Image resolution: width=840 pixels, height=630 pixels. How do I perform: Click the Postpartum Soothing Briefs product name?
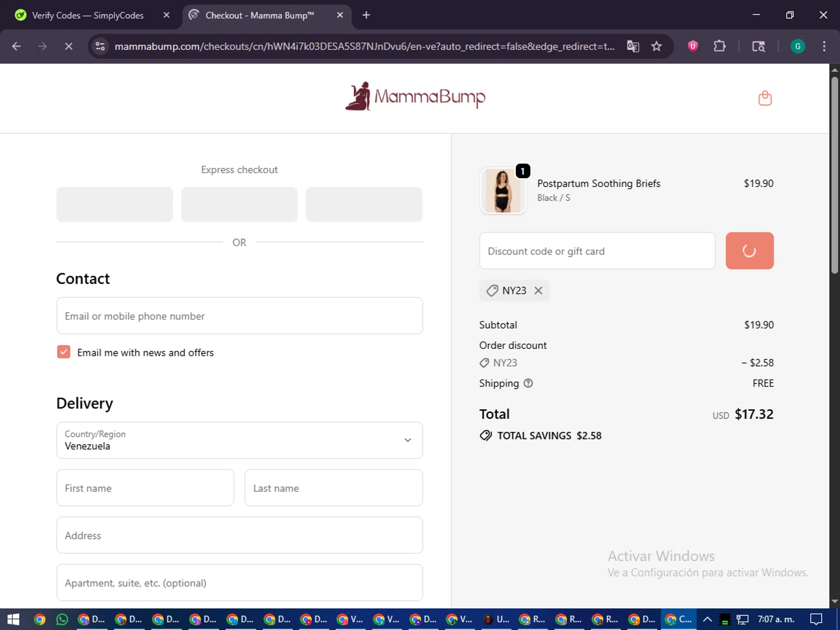pyautogui.click(x=599, y=184)
